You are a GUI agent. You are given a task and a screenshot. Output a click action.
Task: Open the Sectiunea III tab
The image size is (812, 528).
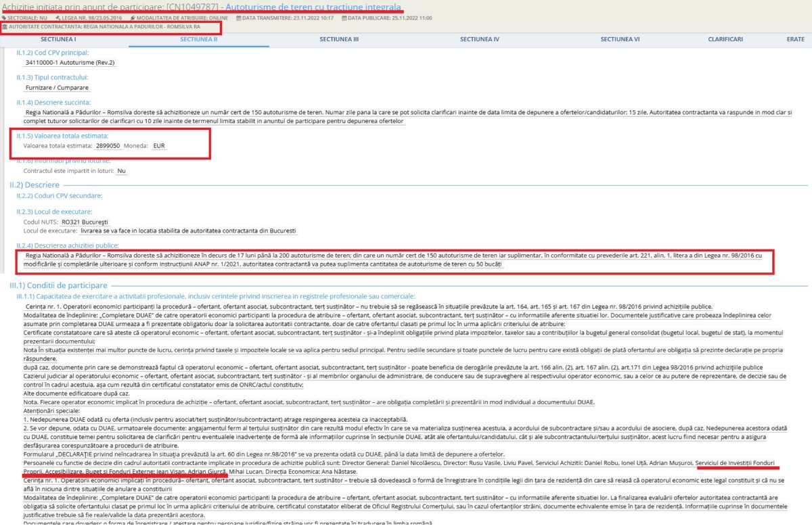pyautogui.click(x=339, y=40)
